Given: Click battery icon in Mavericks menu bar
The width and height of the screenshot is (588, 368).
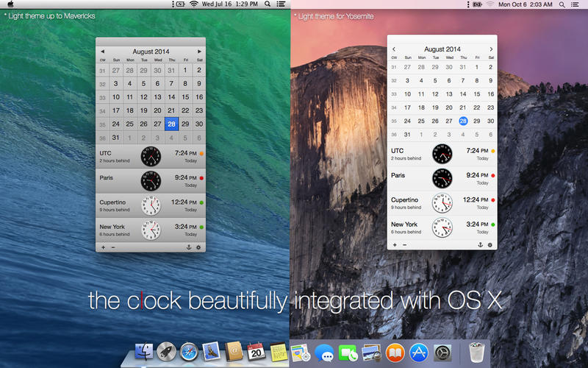Looking at the screenshot, I should coord(181,4).
